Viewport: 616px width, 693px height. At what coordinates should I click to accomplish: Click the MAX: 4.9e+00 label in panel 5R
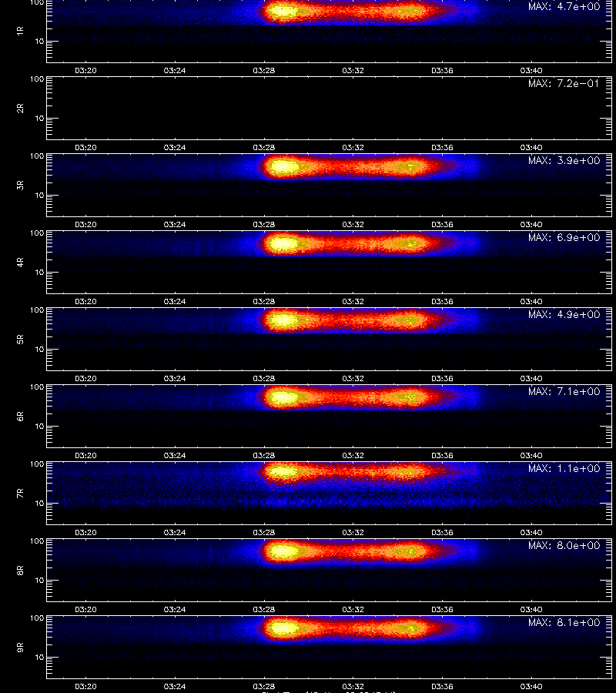point(564,314)
